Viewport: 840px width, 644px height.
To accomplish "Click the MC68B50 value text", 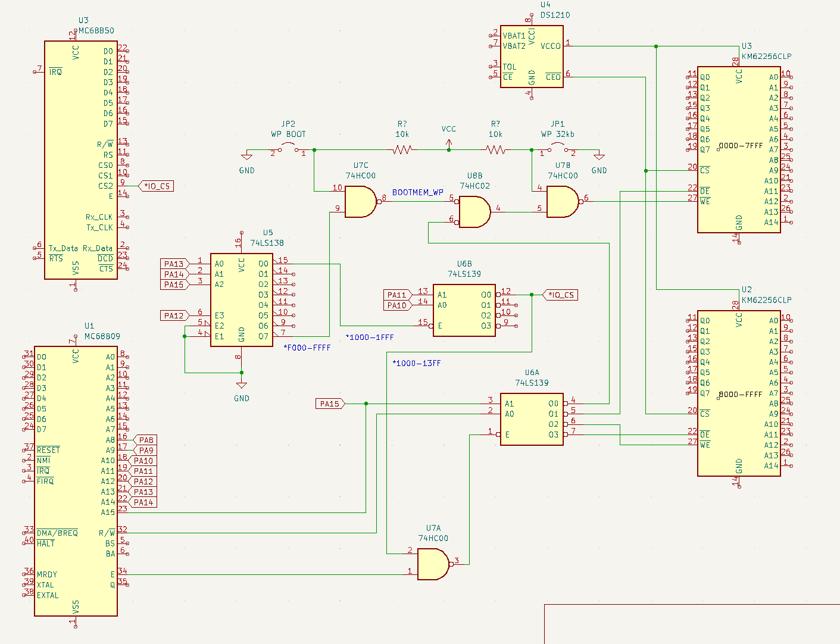I will [x=96, y=30].
